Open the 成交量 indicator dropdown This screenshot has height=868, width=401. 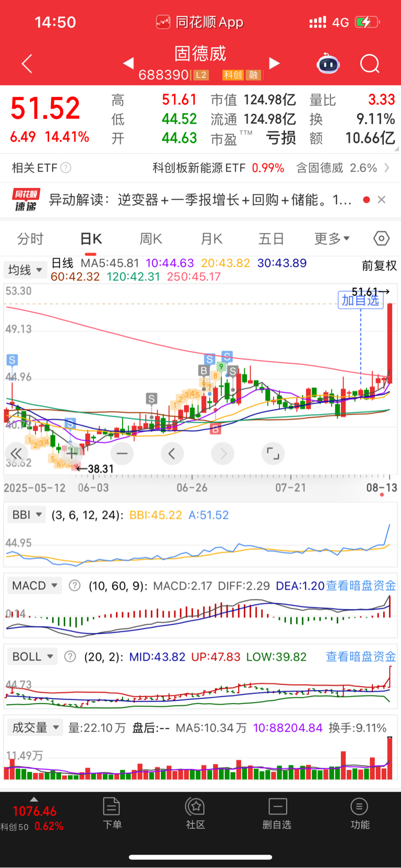click(35, 728)
